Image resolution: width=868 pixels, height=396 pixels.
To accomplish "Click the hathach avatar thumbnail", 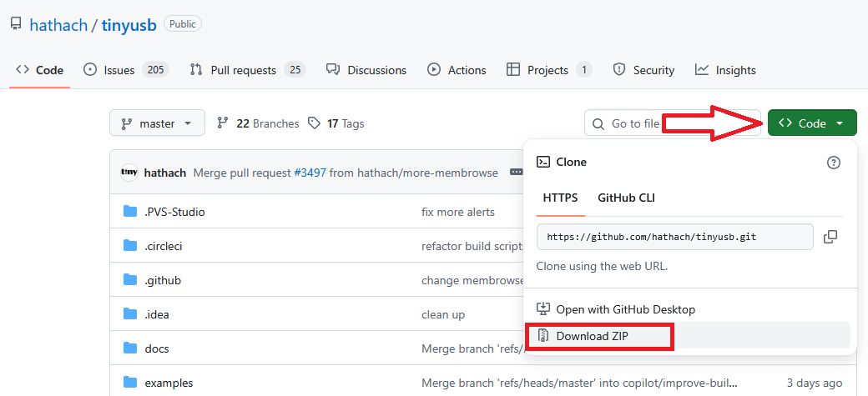I will point(129,173).
